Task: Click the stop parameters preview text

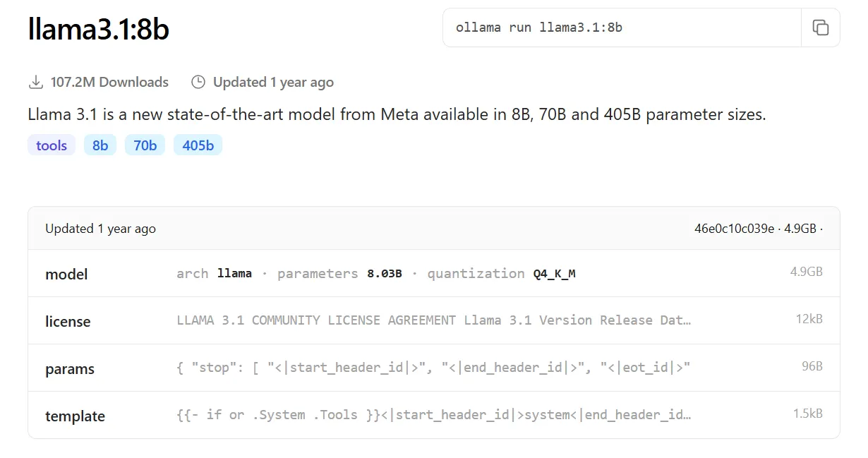Action: coord(433,368)
